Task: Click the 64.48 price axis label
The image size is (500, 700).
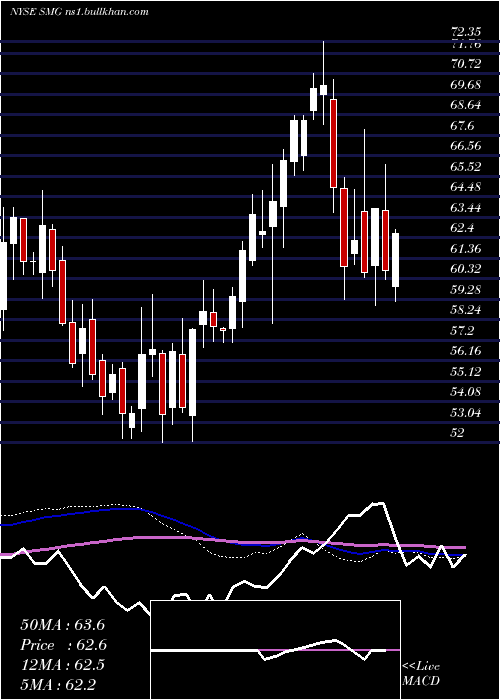Action: click(466, 187)
